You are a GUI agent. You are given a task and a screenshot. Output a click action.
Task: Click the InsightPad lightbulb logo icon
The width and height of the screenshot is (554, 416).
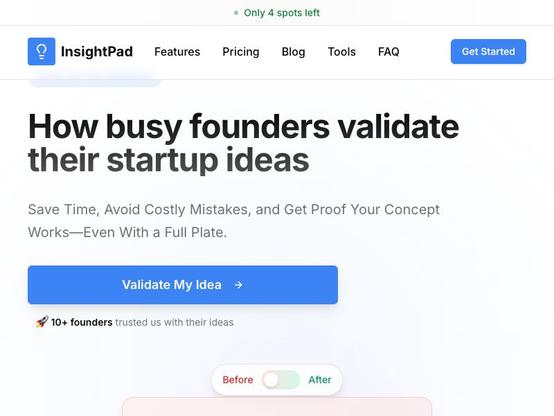point(41,52)
